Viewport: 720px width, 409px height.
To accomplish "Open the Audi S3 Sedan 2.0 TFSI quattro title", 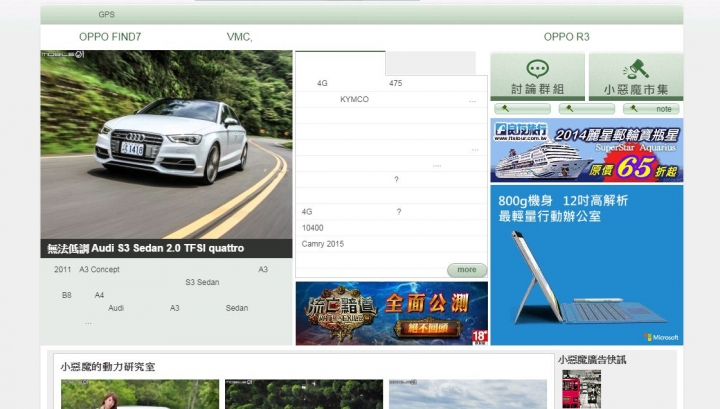I will click(x=146, y=248).
